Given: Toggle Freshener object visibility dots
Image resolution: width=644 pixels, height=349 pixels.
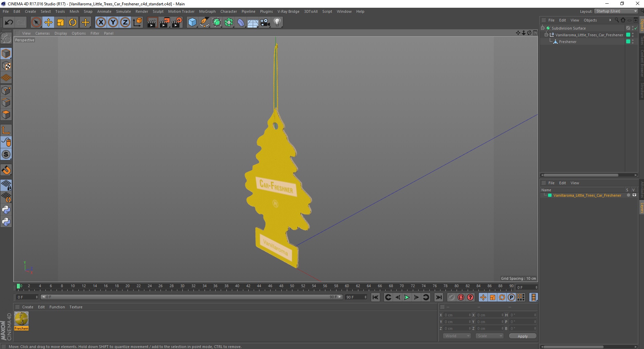Looking at the screenshot, I should coord(633,42).
